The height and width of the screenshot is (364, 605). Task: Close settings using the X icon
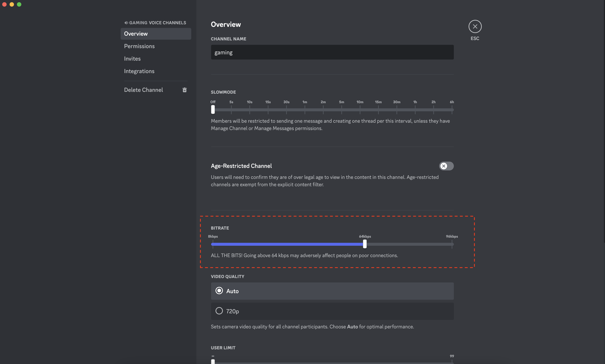click(475, 26)
